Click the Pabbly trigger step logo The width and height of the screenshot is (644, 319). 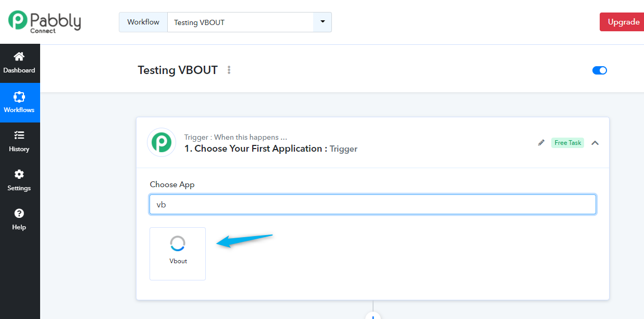pyautogui.click(x=162, y=142)
